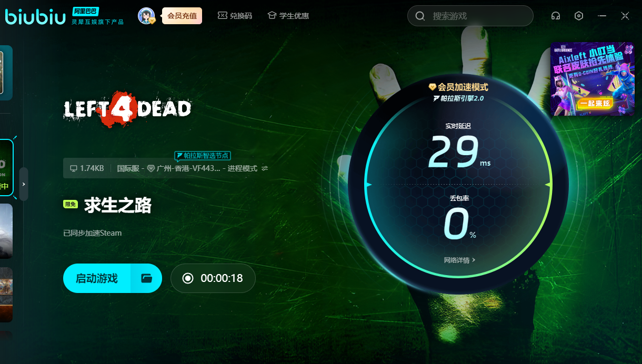
Task: Expand the sidebar with the arrow handle
Action: (x=24, y=184)
